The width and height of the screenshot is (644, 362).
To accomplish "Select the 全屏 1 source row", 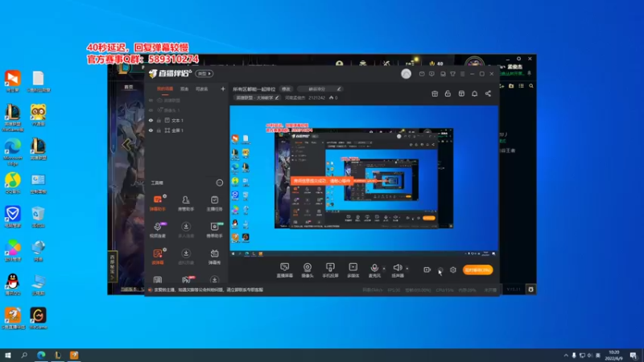I will pyautogui.click(x=187, y=130).
